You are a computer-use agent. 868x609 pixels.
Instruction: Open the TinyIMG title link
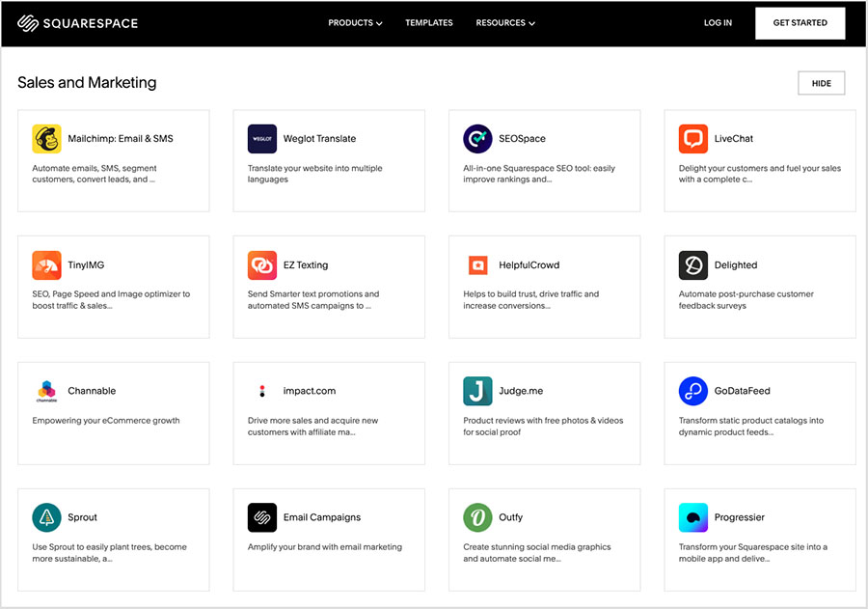[x=86, y=264]
